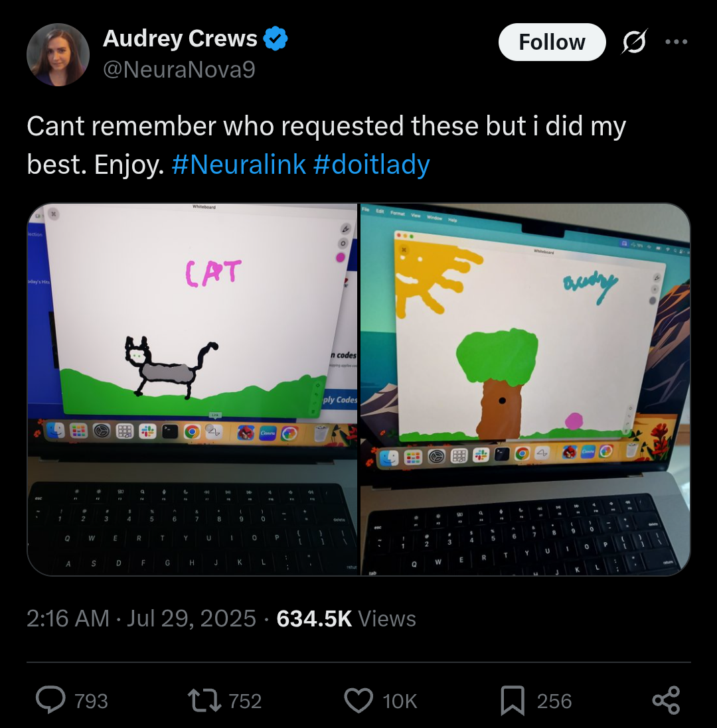View the 634.5K Views analytics
Screen dimensions: 717x728
[x=346, y=619]
